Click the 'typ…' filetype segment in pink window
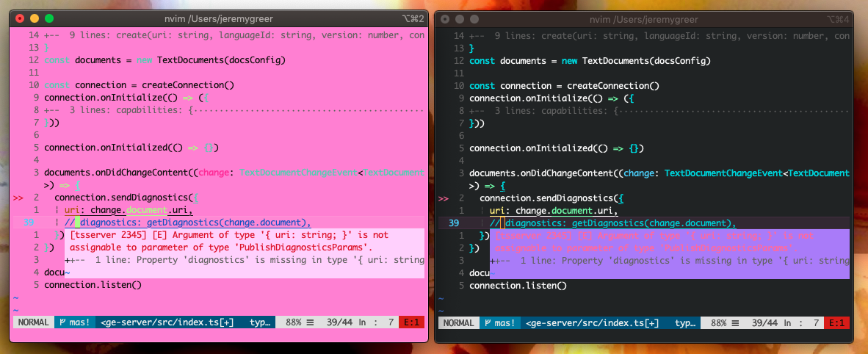868x354 pixels. (259, 323)
